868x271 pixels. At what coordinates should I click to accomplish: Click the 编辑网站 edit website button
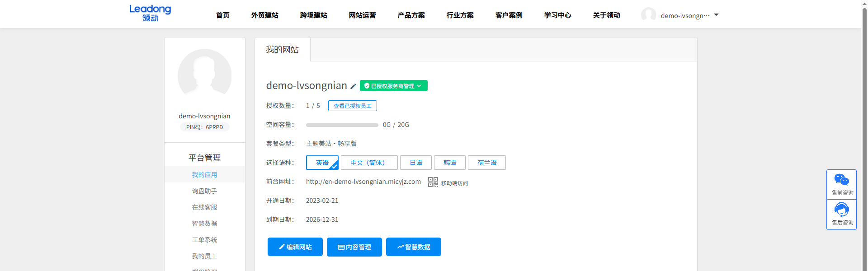click(295, 247)
